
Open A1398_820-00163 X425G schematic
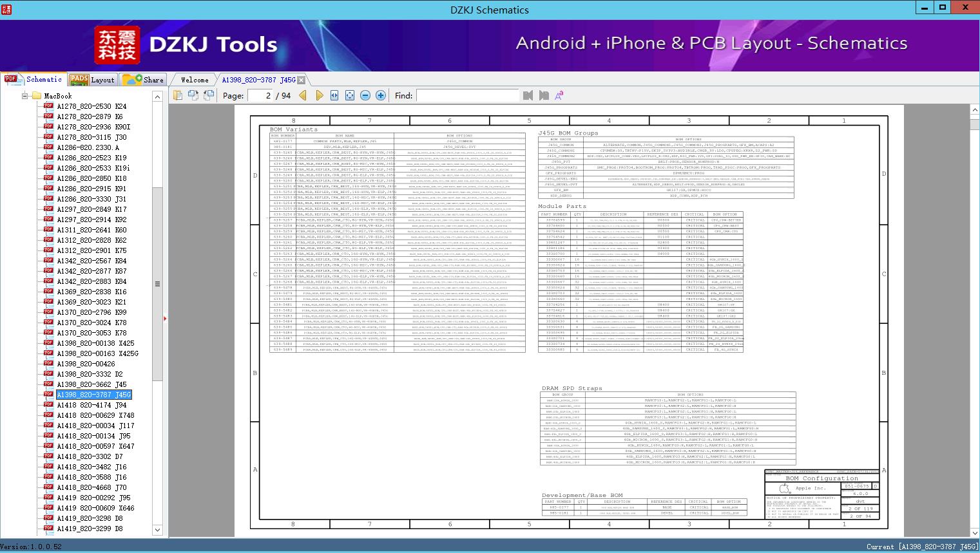click(x=97, y=353)
